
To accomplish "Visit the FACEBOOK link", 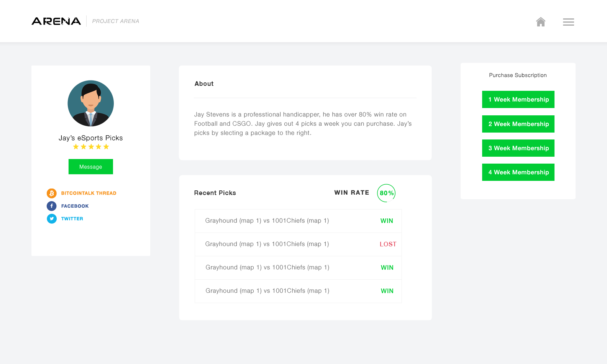I will tap(75, 206).
